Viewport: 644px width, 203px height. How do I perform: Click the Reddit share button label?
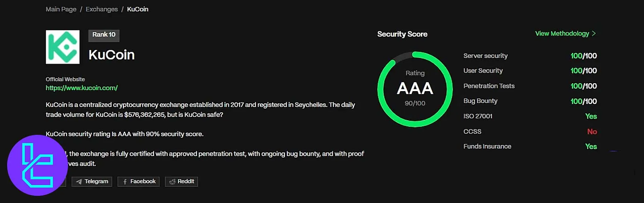186,181
